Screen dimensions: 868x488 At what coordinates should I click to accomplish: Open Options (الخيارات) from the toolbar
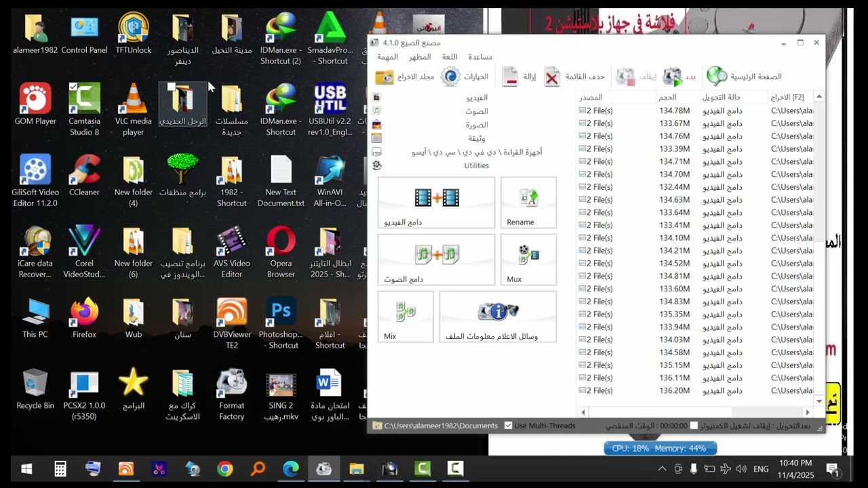tap(465, 77)
